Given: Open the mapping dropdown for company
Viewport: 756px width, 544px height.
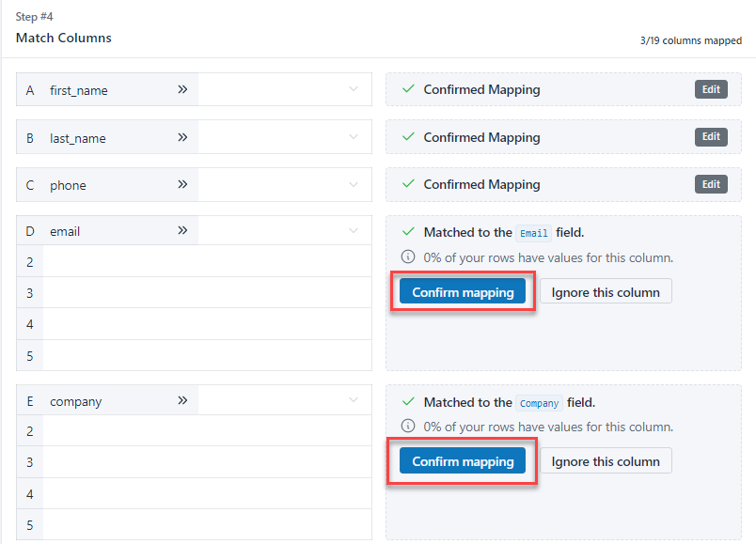Looking at the screenshot, I should [x=285, y=401].
